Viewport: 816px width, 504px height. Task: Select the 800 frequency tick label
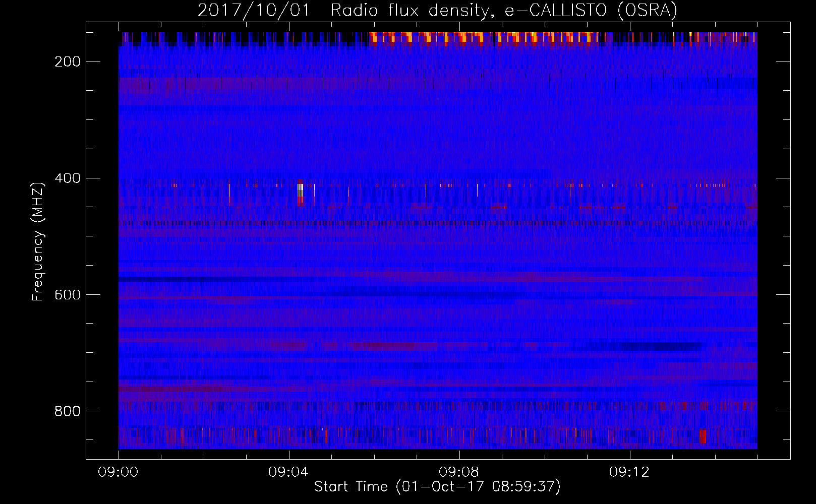click(x=68, y=411)
